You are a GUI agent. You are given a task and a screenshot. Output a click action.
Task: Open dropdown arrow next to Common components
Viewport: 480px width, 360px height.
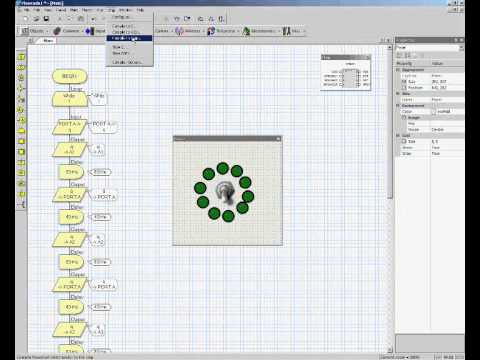pos(82,31)
